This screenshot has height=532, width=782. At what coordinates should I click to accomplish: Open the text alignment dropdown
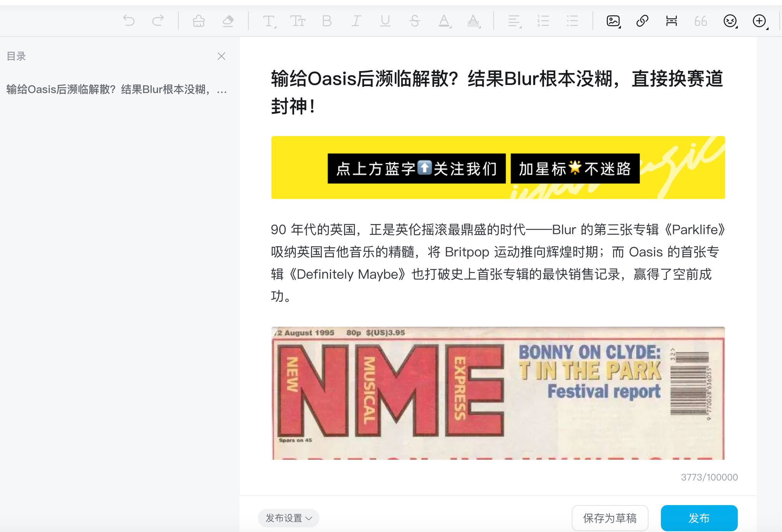tap(514, 21)
